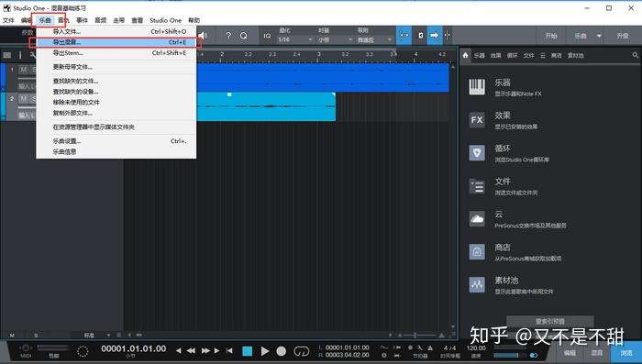
Task: Click the 4/4 time signature field
Action: pos(449,348)
